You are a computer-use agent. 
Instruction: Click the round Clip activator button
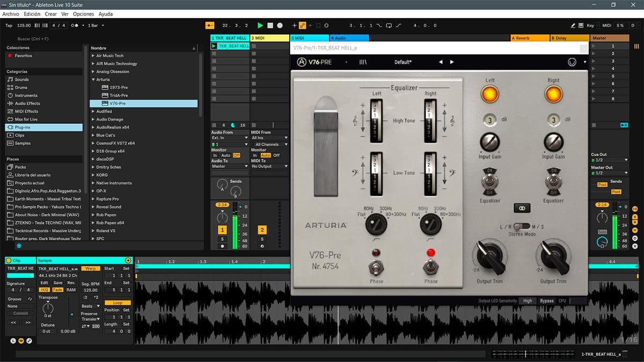coord(9,260)
